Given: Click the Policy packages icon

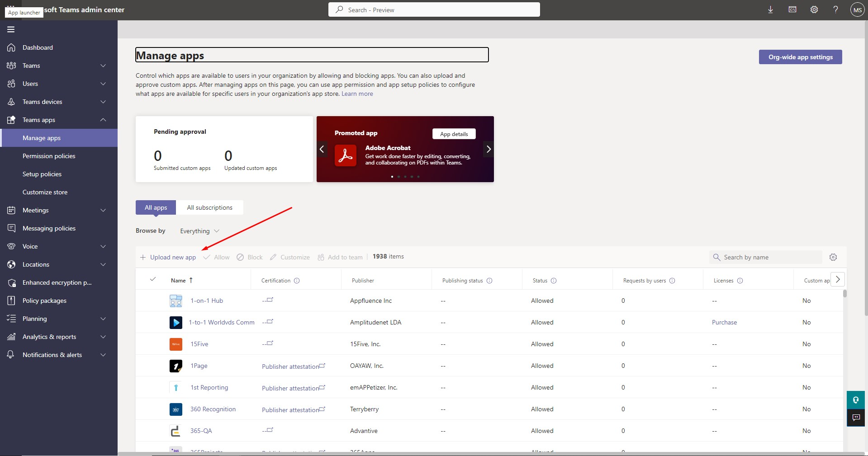Looking at the screenshot, I should coord(11,301).
